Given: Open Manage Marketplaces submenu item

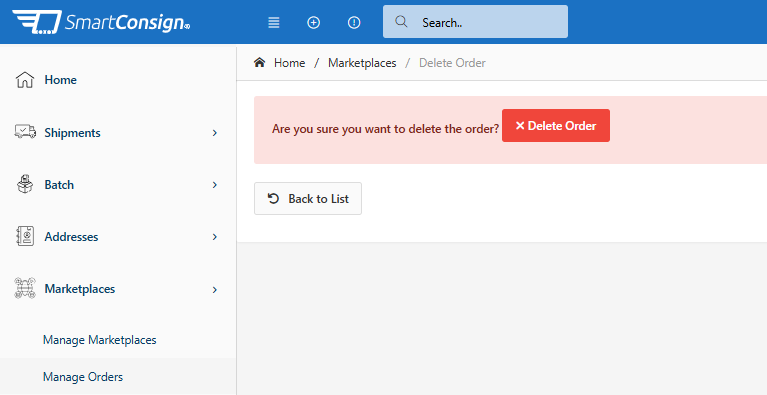Looking at the screenshot, I should [x=100, y=340].
